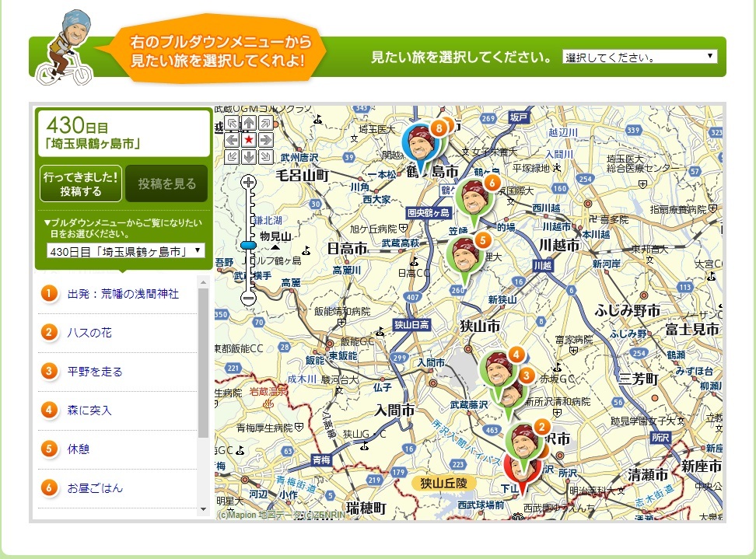Click the red star center map button
The image size is (756, 559).
coord(249,140)
